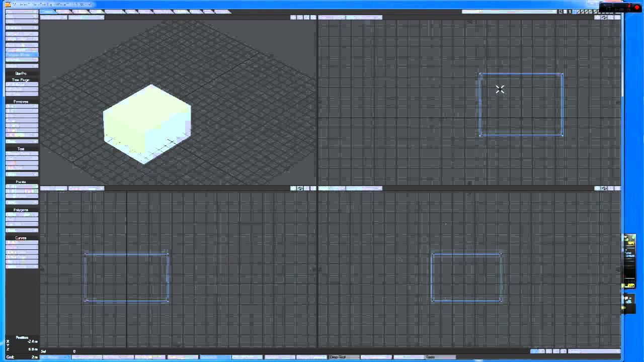Click the move icon of the perspective viewport
Image resolution: width=644 pixels, height=362 pixels.
coord(293,17)
